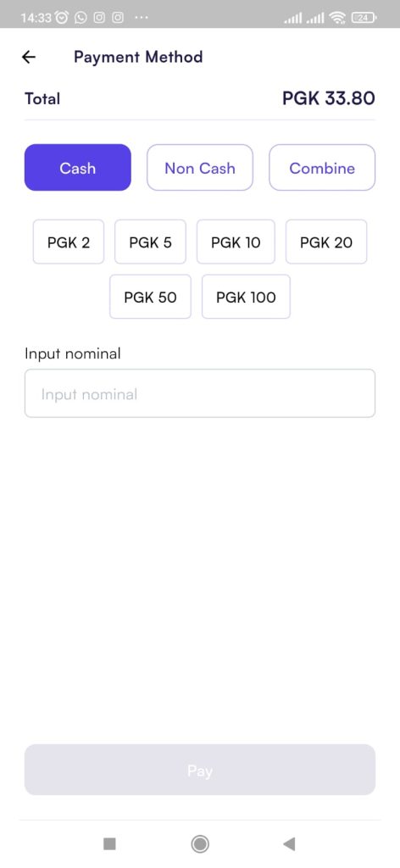
Task: Open the WhatsApp notification icon
Action: pyautogui.click(x=81, y=18)
